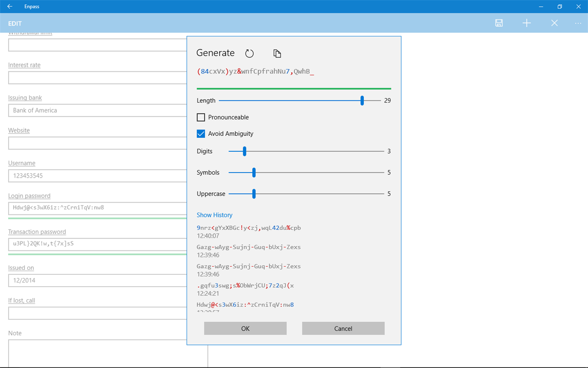
Task: Add a new field with the plus icon
Action: [527, 23]
